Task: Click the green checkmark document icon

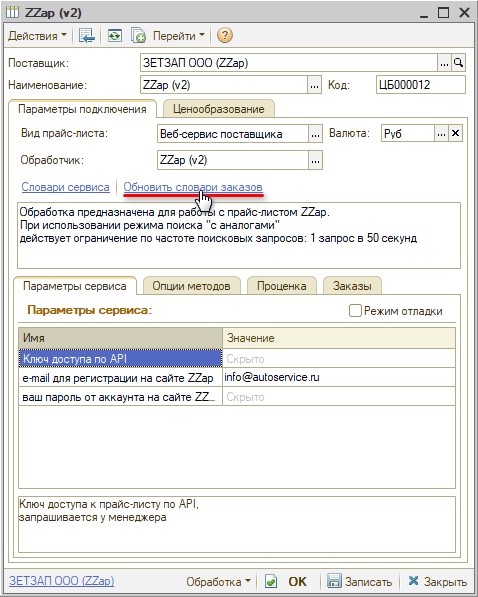Action: [x=271, y=582]
